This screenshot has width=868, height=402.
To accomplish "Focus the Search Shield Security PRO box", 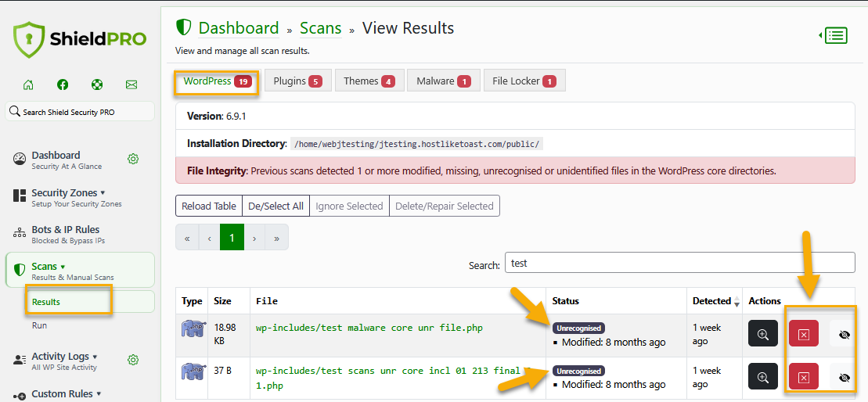I will (80, 112).
